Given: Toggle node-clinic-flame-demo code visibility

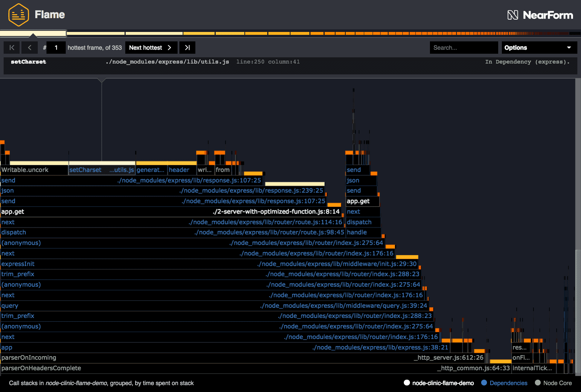Looking at the screenshot, I should coord(439,383).
